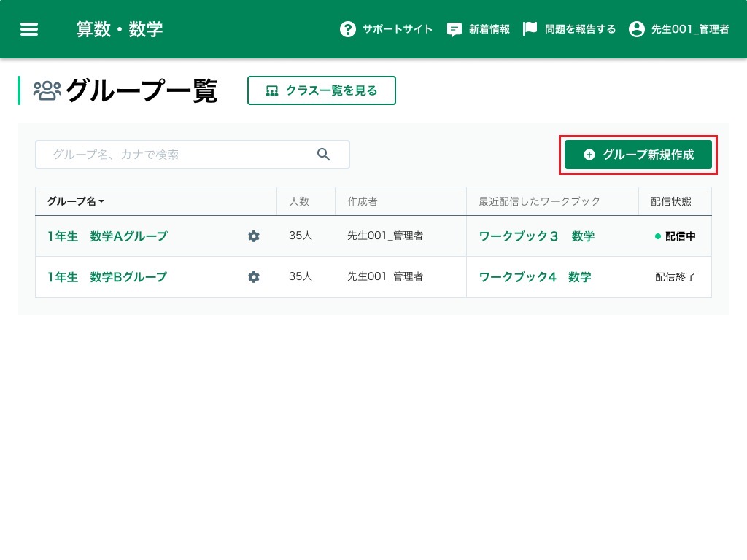Image resolution: width=747 pixels, height=560 pixels.
Task: Open 新着情報 in the header
Action: click(489, 29)
